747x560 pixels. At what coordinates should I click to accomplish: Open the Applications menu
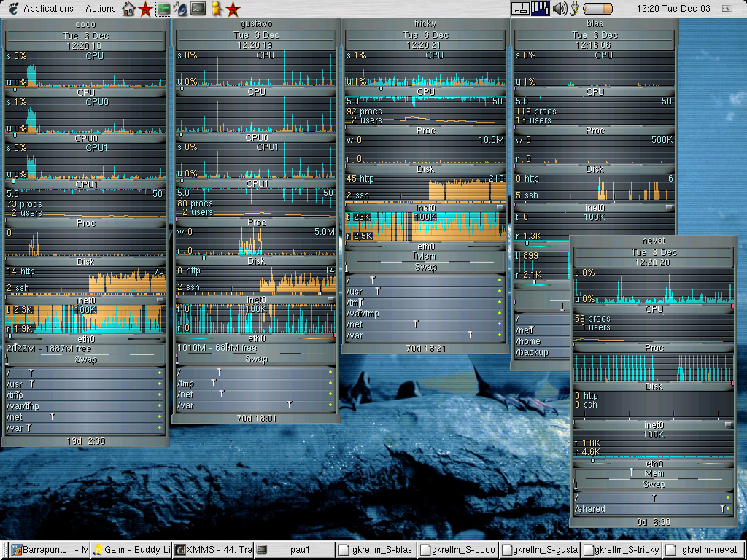[x=48, y=9]
